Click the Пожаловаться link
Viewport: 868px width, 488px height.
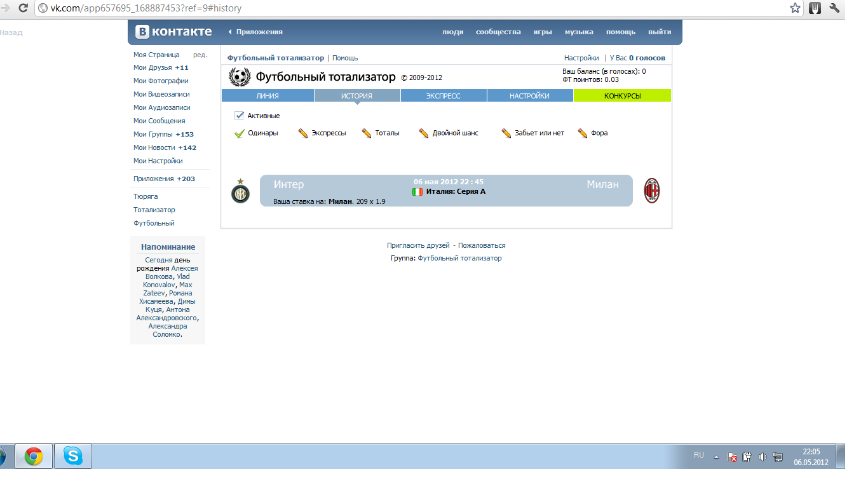(482, 245)
